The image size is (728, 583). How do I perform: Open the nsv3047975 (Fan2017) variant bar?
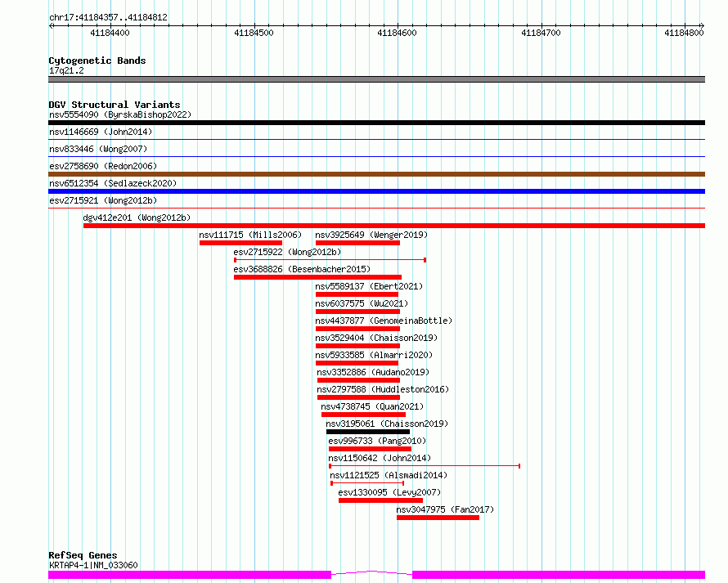pos(438,518)
